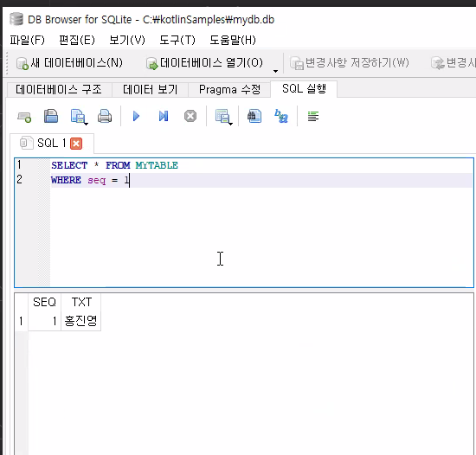The image size is (476, 455).
Task: Select the SQL 실행 tab
Action: (304, 89)
